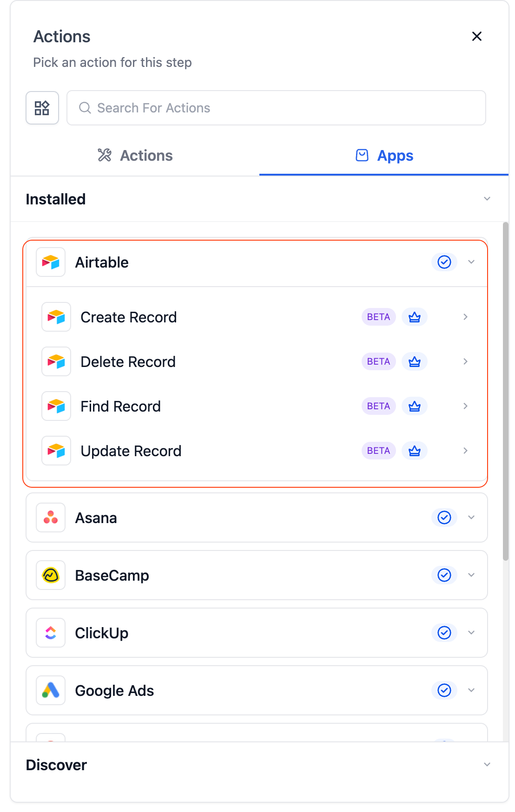Click the Airtable app logo
Image resolution: width=515 pixels, height=812 pixels.
pyautogui.click(x=51, y=262)
